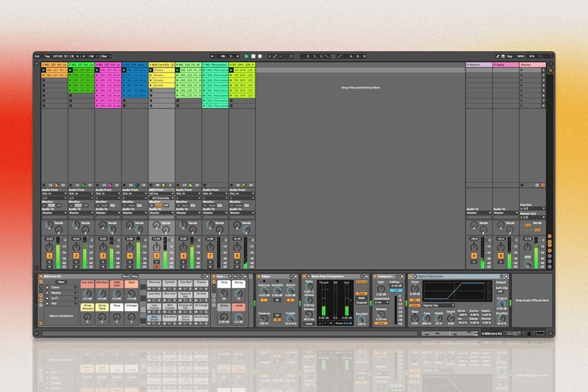Select the 7 MS_Percussion track header
Viewport: 588px width, 392px height.
215,65
